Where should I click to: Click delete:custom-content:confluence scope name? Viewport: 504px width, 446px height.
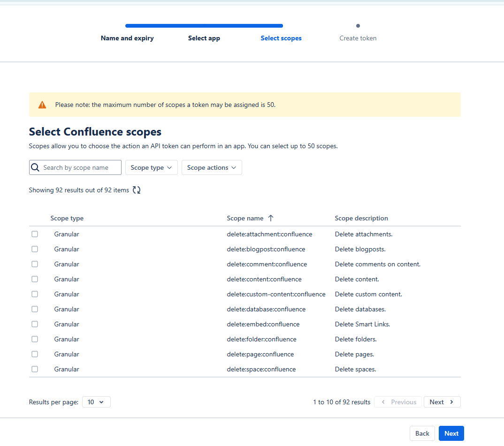coord(276,295)
